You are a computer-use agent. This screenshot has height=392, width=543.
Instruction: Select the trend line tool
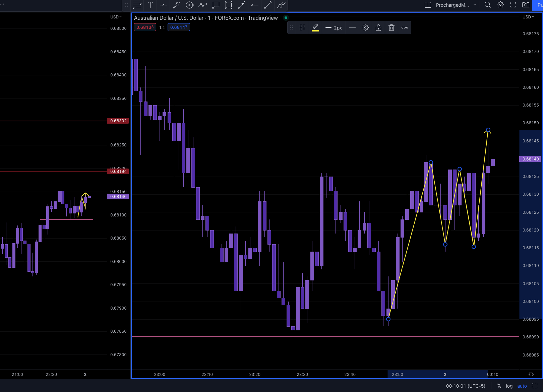coord(268,5)
